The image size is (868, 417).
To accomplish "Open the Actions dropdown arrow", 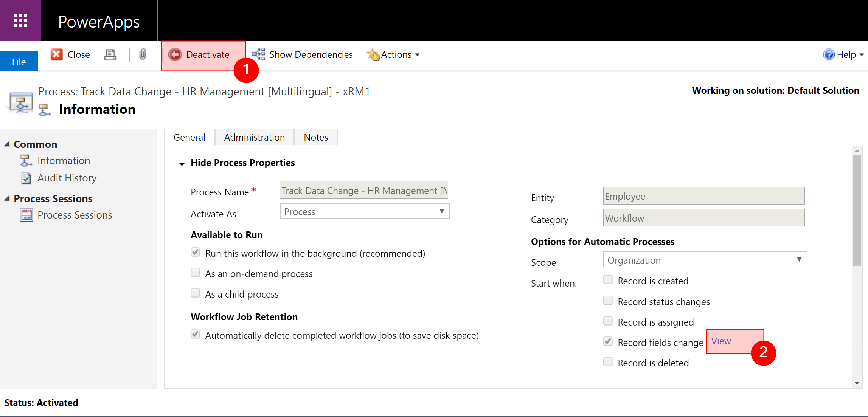I will click(x=417, y=55).
